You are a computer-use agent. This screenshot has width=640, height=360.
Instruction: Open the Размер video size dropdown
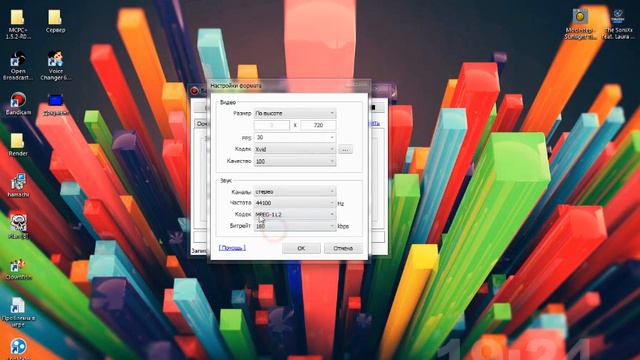tap(295, 113)
